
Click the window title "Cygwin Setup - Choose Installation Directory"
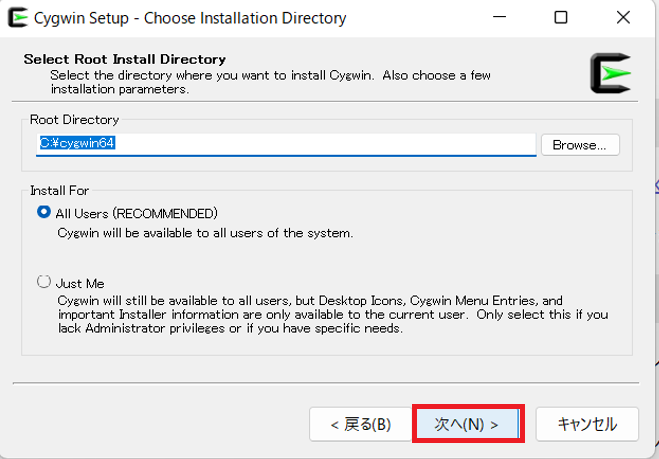click(x=190, y=18)
